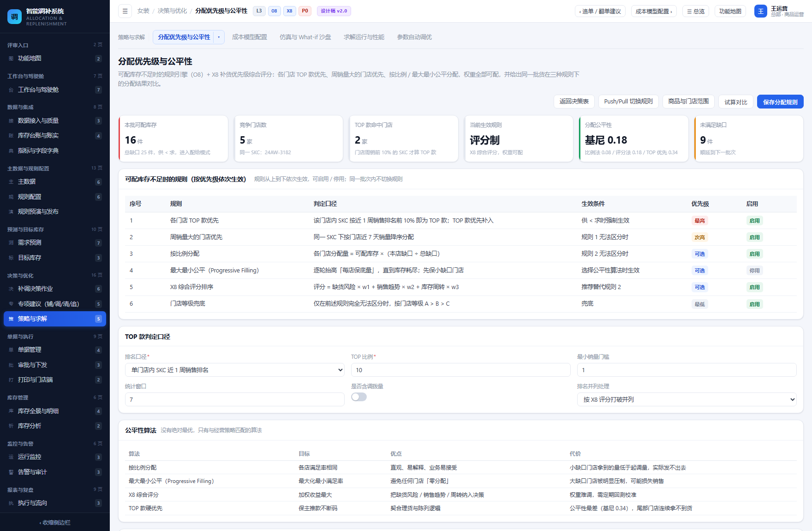Click the 决 icon beside 补调决策作业
This screenshot has width=812, height=531.
(x=11, y=289)
